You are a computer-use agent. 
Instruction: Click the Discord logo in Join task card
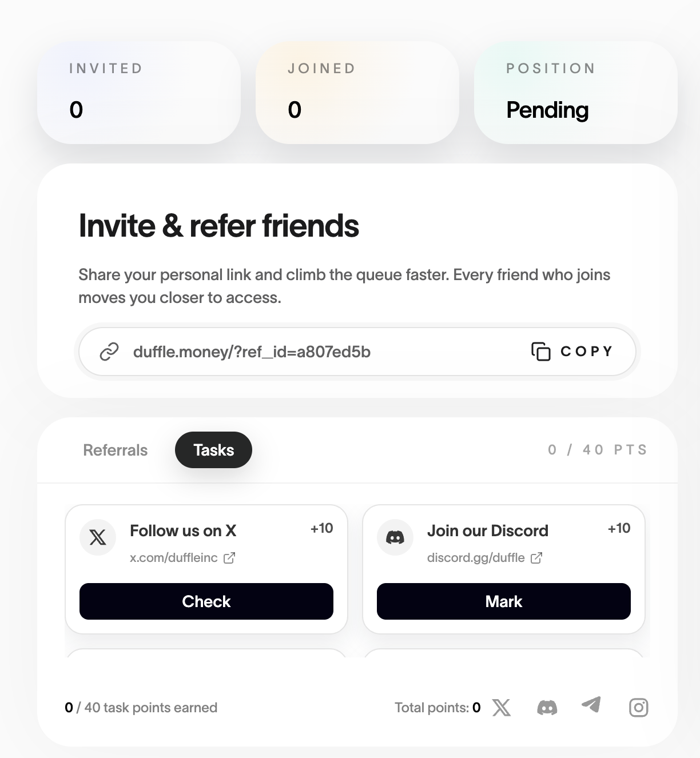(x=395, y=537)
